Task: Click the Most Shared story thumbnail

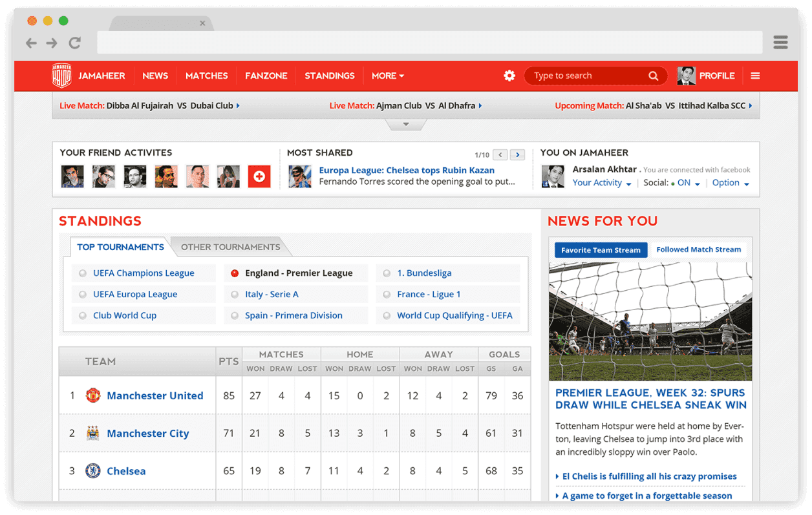Action: (x=300, y=176)
